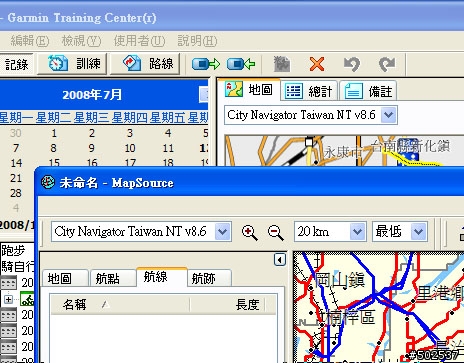Image resolution: width=464 pixels, height=363 pixels.
Task: Click the 楠梓區 label on MapSource map
Action: click(x=350, y=317)
